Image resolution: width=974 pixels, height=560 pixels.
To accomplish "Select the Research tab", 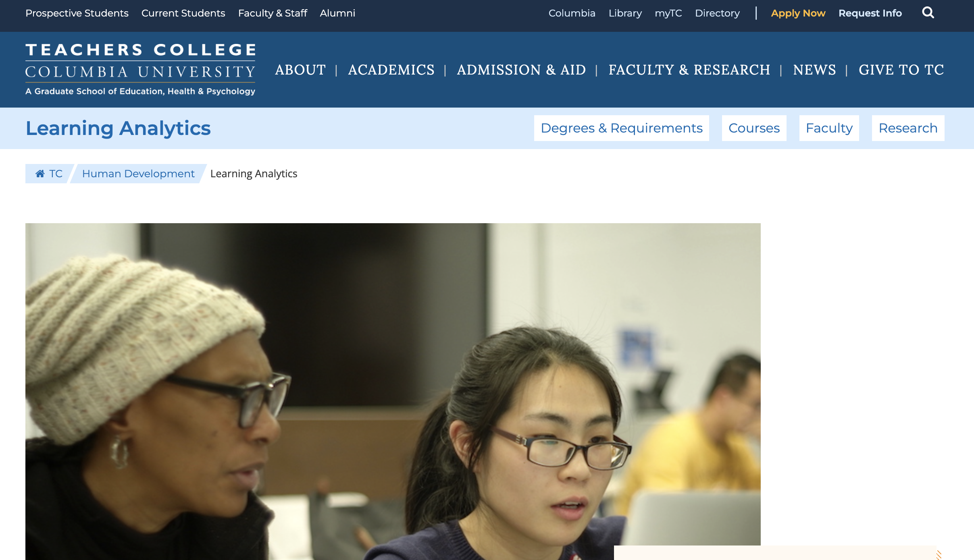I will 908,128.
